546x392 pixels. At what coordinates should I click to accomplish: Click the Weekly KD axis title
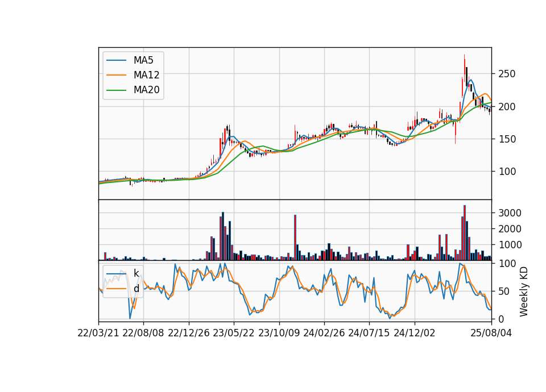point(524,291)
